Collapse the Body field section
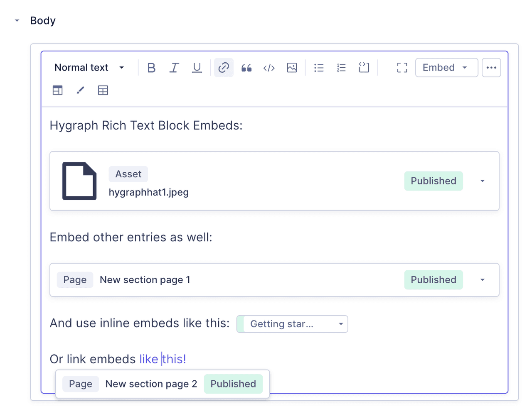Viewport: 532px width, 409px height. [17, 20]
